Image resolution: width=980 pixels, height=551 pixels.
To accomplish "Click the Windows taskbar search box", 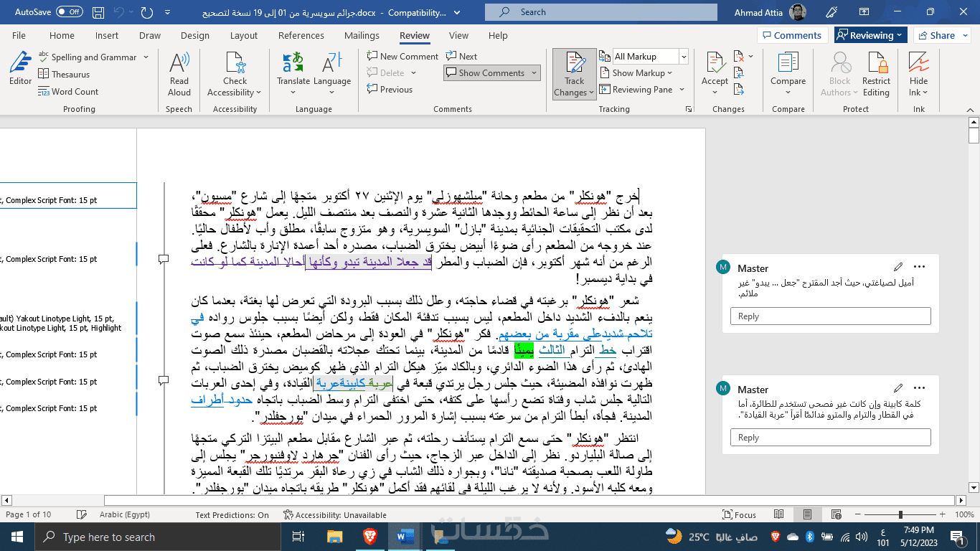I will 157,537.
